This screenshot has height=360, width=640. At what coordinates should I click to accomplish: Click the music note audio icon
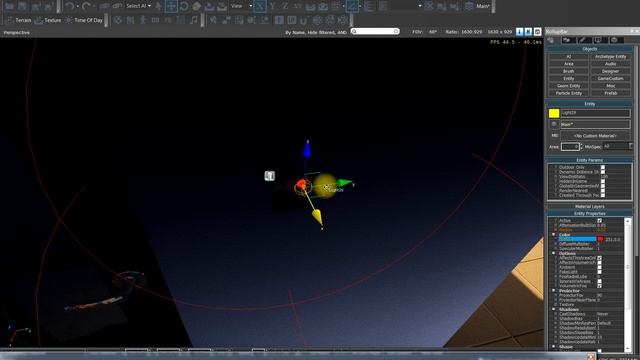[x=193, y=20]
